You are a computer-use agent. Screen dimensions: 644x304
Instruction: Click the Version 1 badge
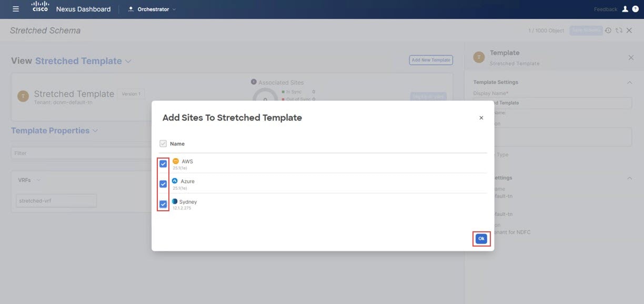(131, 94)
